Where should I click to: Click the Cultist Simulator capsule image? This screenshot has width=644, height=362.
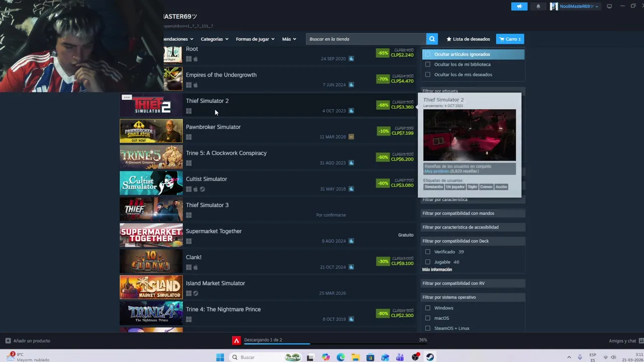coord(151,184)
